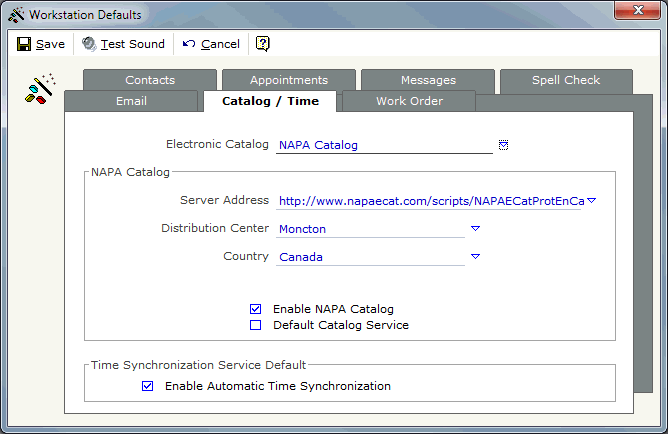Click the Enable Automatic Time Synchronization label
Screen dimensions: 668x434
(278, 386)
